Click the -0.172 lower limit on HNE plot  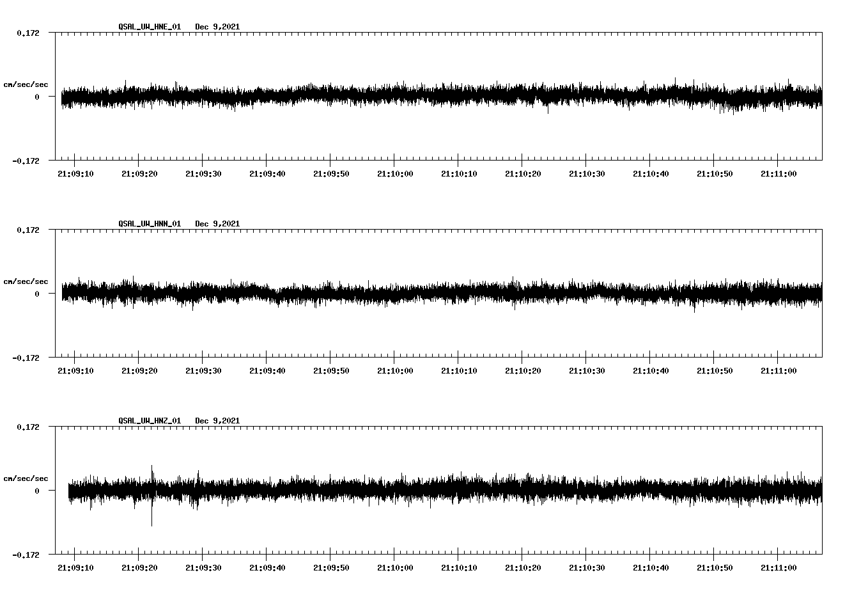pyautogui.click(x=26, y=161)
